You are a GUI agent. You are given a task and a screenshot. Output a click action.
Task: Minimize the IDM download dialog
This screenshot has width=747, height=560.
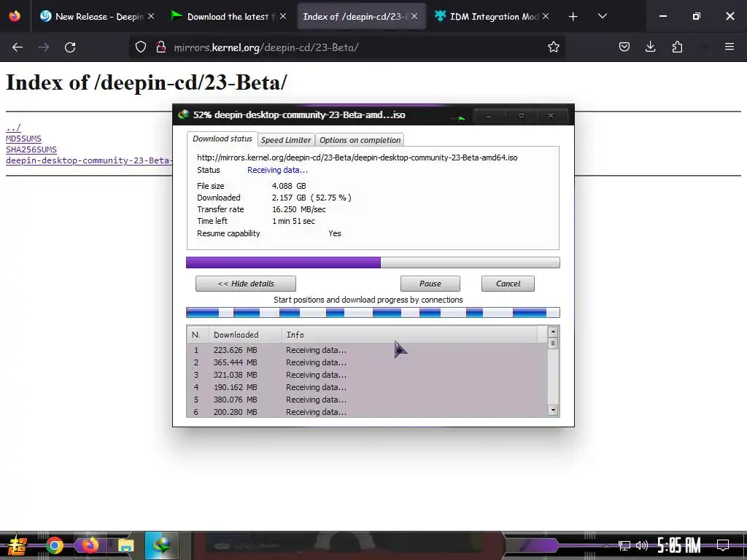(x=489, y=116)
